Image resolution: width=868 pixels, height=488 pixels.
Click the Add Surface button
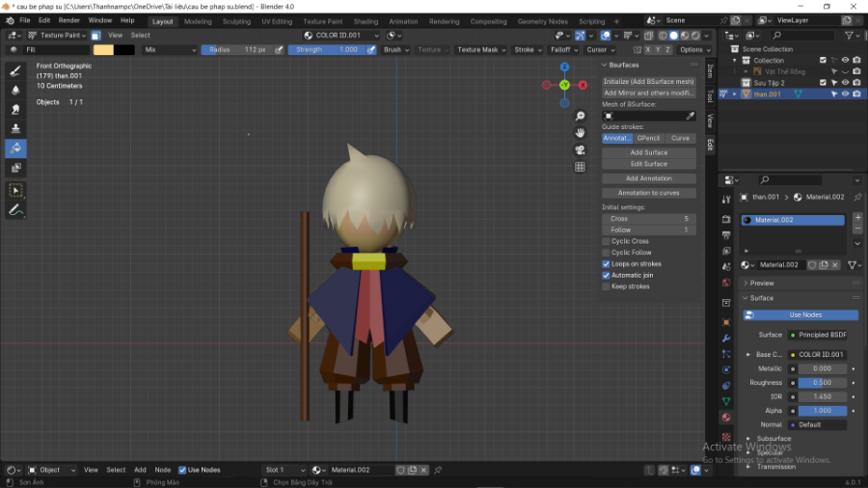(x=648, y=152)
